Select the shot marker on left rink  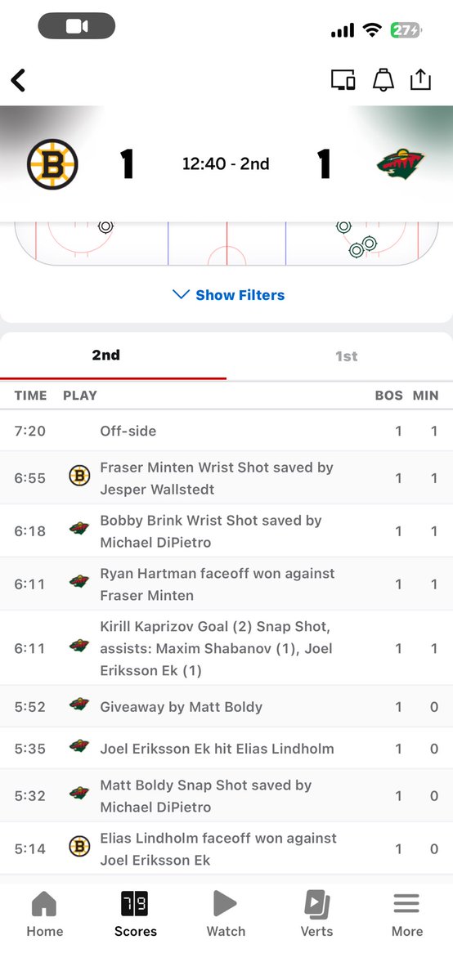[x=105, y=226]
